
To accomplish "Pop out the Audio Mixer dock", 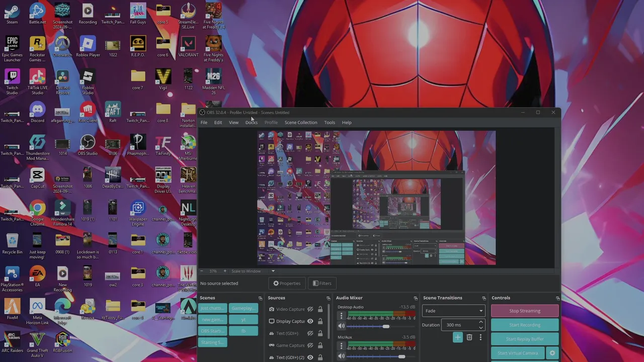I will tap(415, 298).
